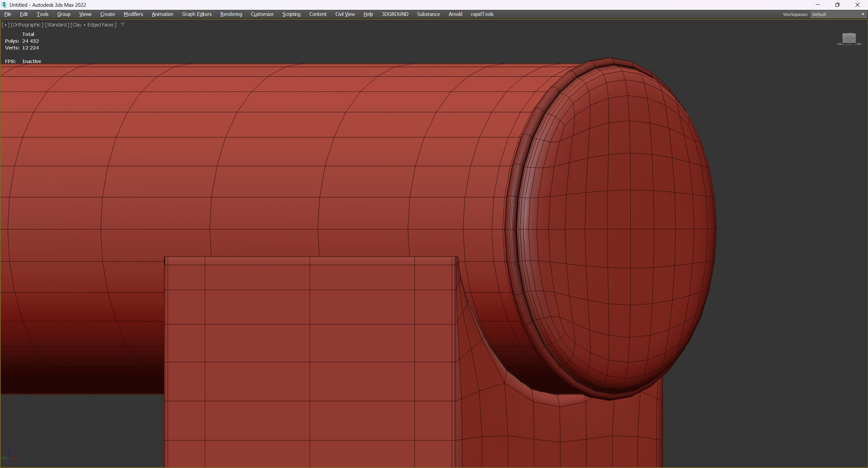This screenshot has height=468, width=868.
Task: Open the Substance menu
Action: pos(428,14)
